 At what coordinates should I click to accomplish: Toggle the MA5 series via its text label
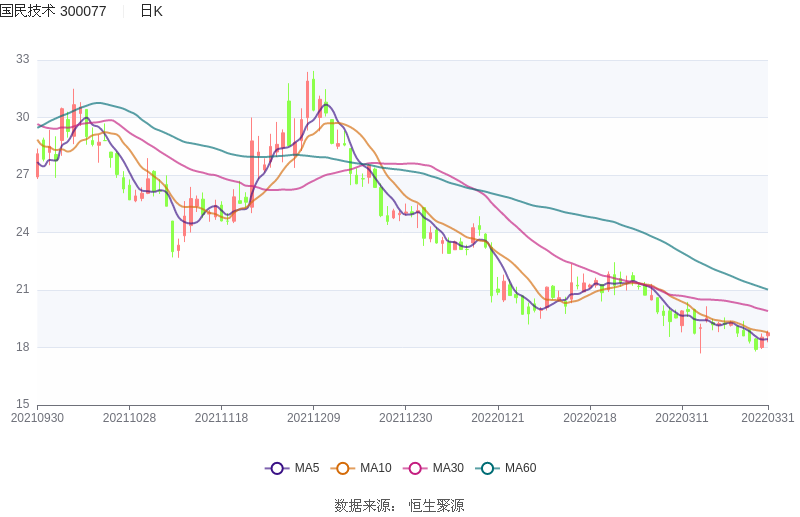pyautogui.click(x=306, y=468)
